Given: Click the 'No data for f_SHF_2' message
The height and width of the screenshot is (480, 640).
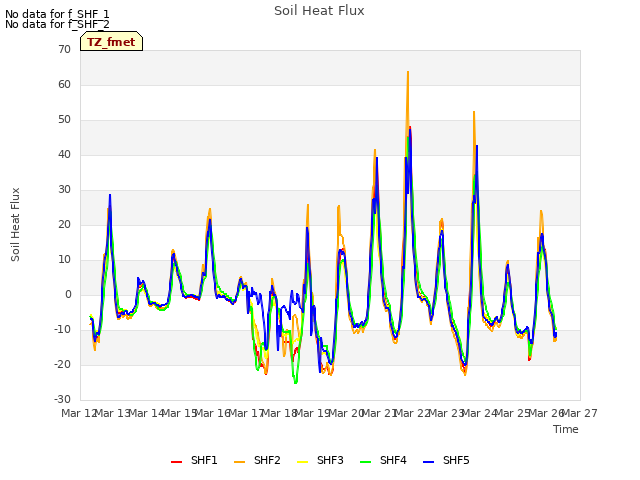Looking at the screenshot, I should [x=57, y=24].
